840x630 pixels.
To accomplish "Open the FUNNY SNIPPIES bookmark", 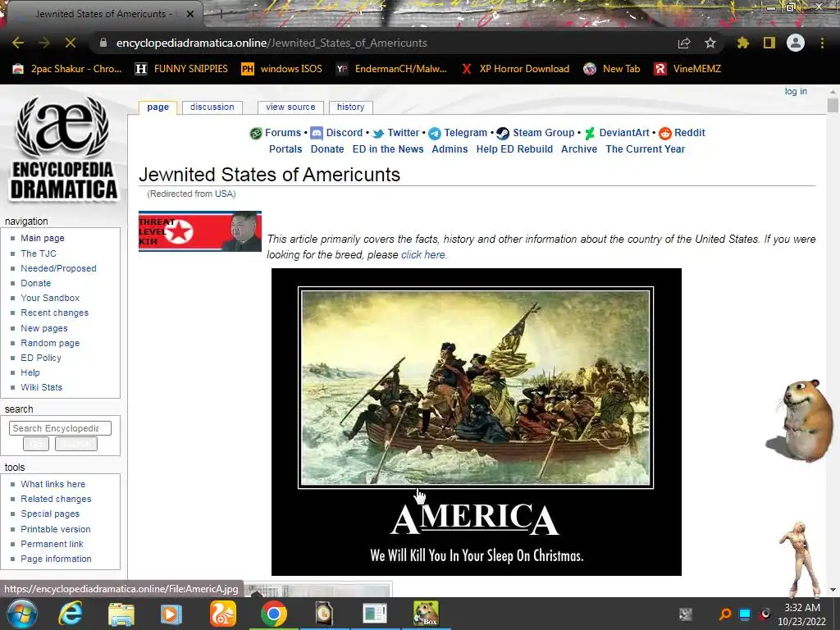I will 181,69.
